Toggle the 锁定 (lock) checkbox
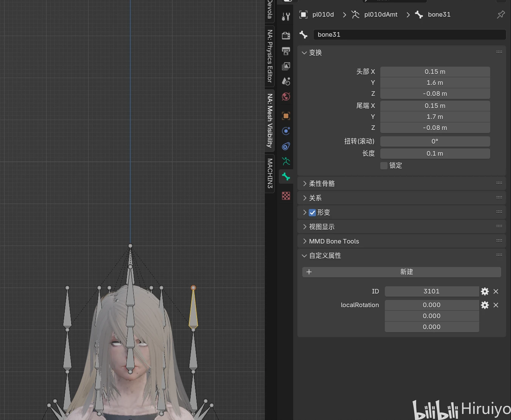Screen dimensions: 511x420 coord(384,165)
